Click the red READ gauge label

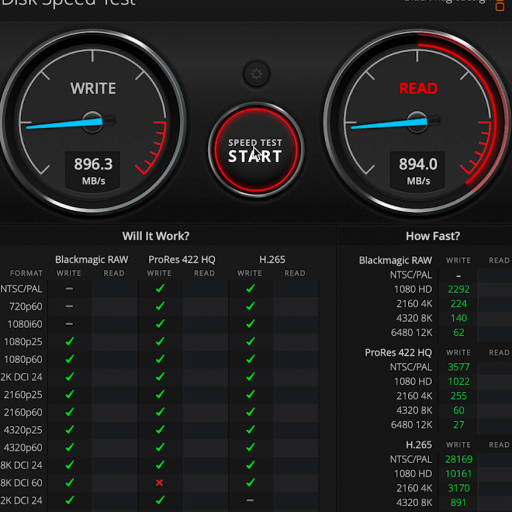(x=418, y=88)
